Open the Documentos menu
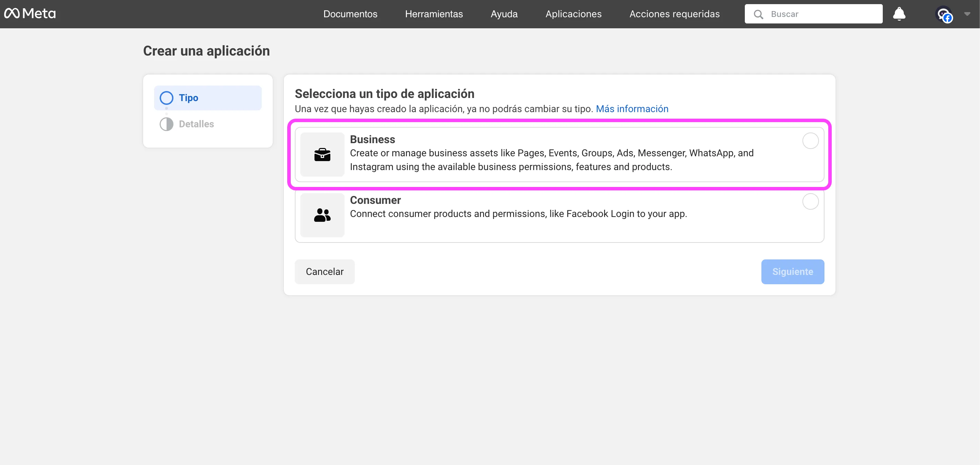The image size is (980, 465). click(350, 14)
